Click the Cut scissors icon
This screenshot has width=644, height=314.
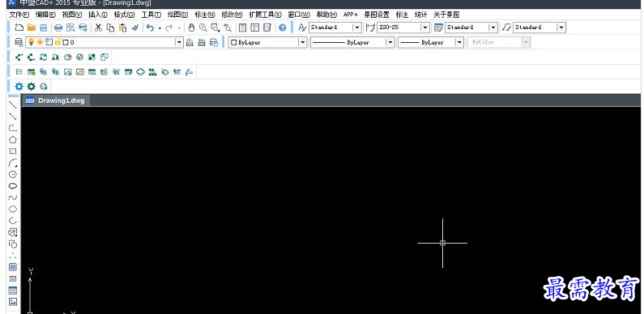coord(98,28)
